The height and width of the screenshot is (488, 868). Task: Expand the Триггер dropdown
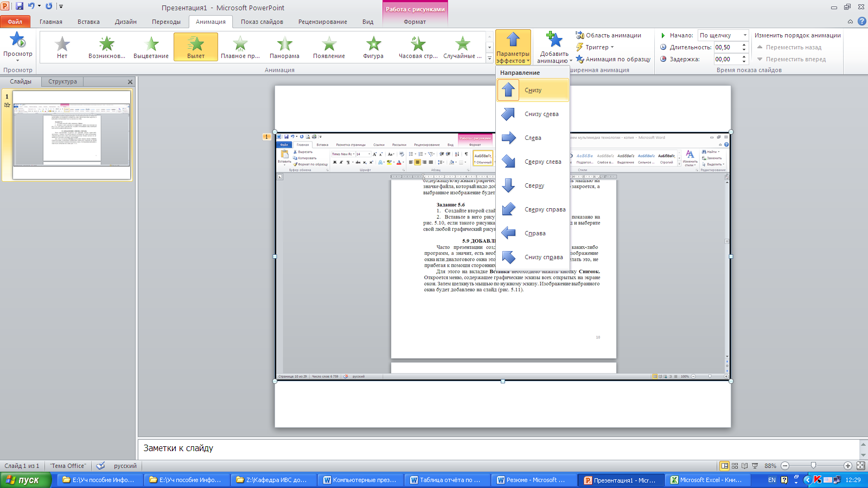595,47
